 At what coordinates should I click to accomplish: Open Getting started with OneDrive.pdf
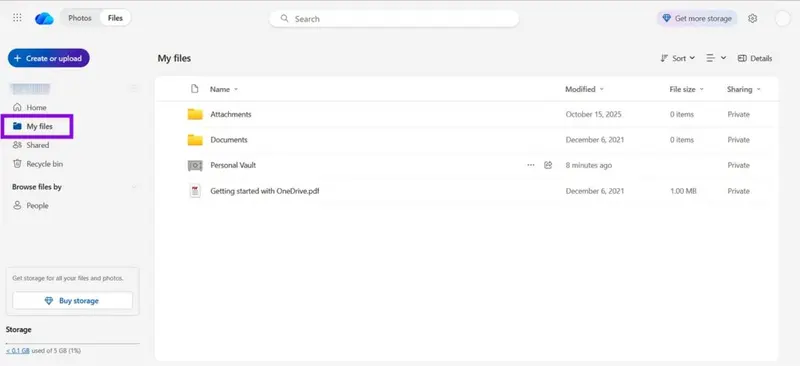click(x=265, y=191)
